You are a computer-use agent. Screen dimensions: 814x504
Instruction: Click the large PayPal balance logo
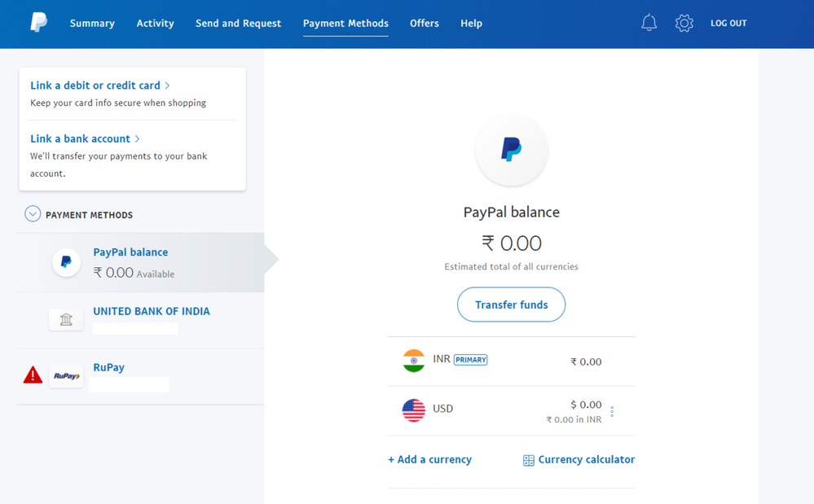click(512, 149)
